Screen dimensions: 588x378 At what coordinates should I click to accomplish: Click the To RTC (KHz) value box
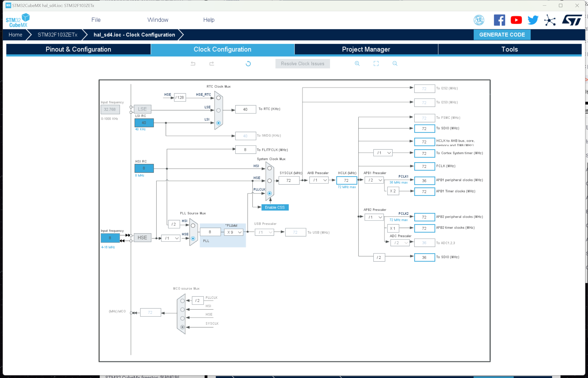[246, 109]
